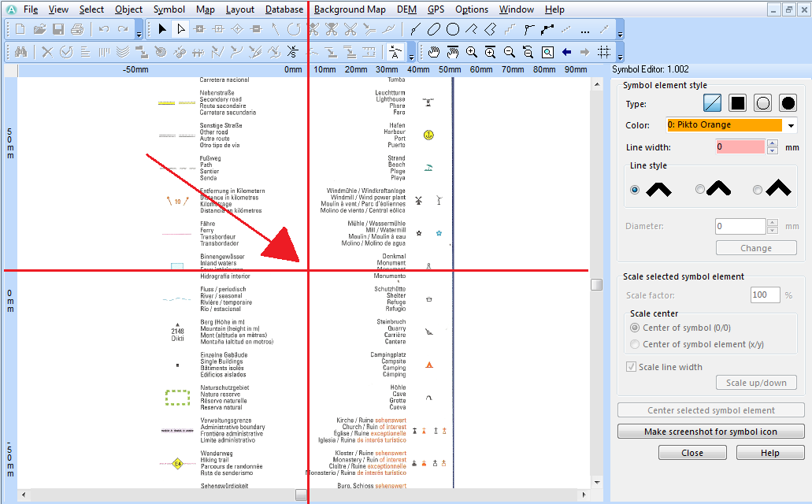This screenshot has width=812, height=504.
Task: Click the vertical scrollbar down arrow
Action: point(596,482)
